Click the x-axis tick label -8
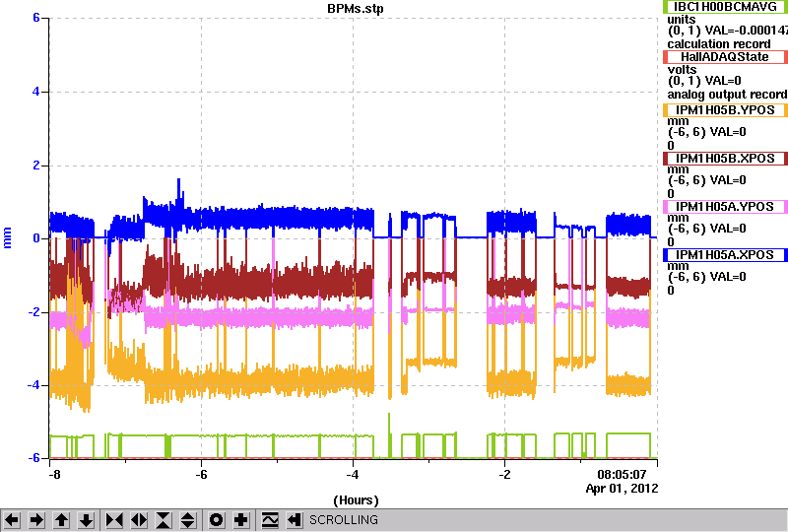 tap(54, 475)
